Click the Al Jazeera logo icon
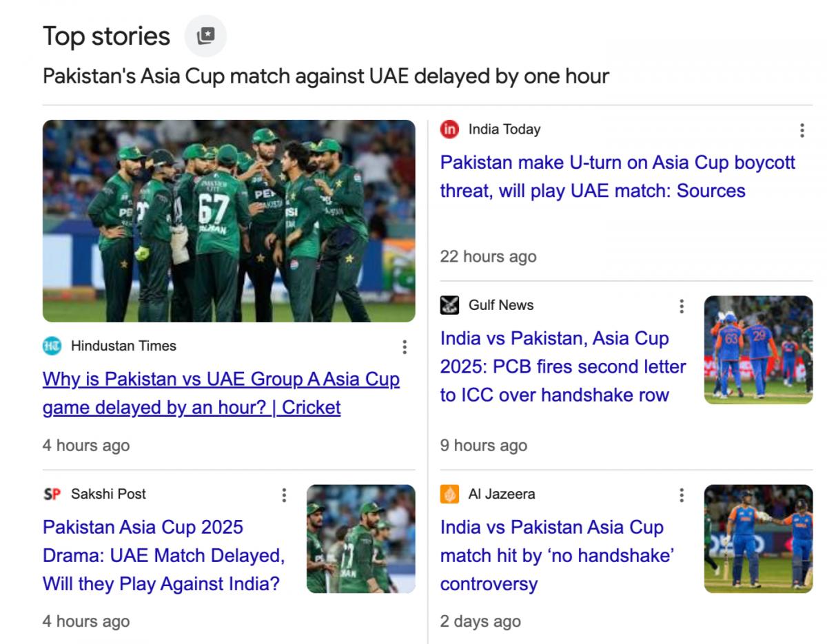The image size is (827, 644). coord(449,494)
